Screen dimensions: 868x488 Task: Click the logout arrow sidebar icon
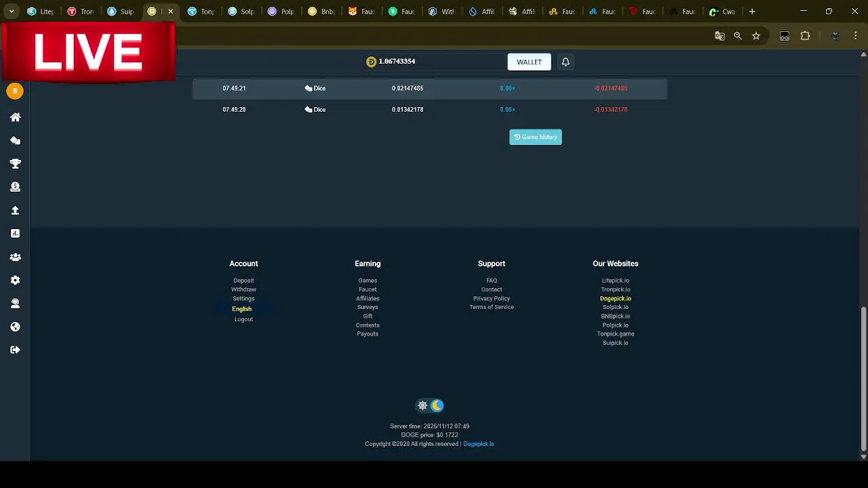[15, 350]
